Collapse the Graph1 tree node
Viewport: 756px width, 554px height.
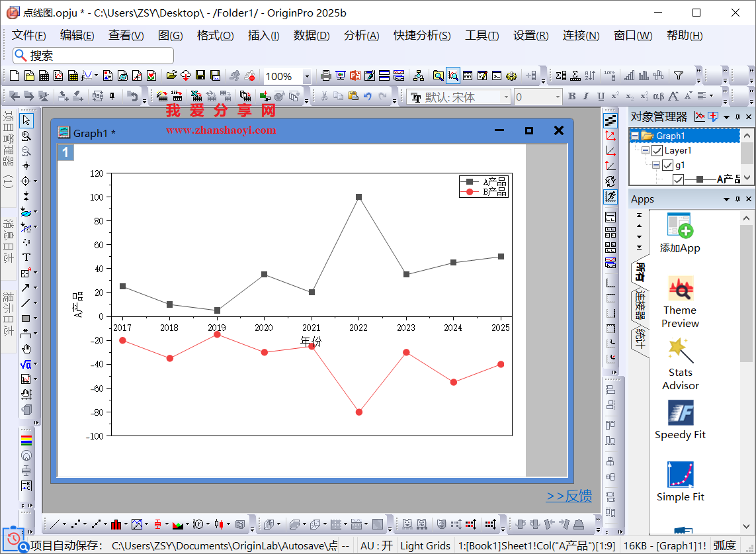click(635, 136)
